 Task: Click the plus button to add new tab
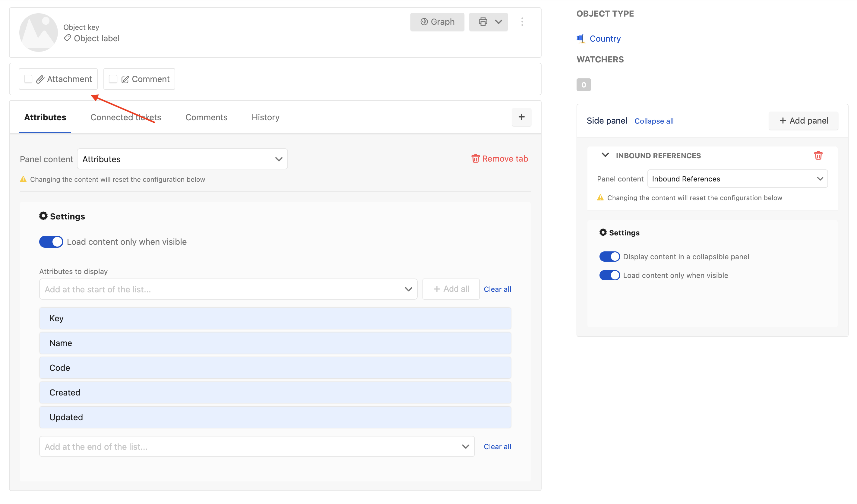pyautogui.click(x=521, y=117)
